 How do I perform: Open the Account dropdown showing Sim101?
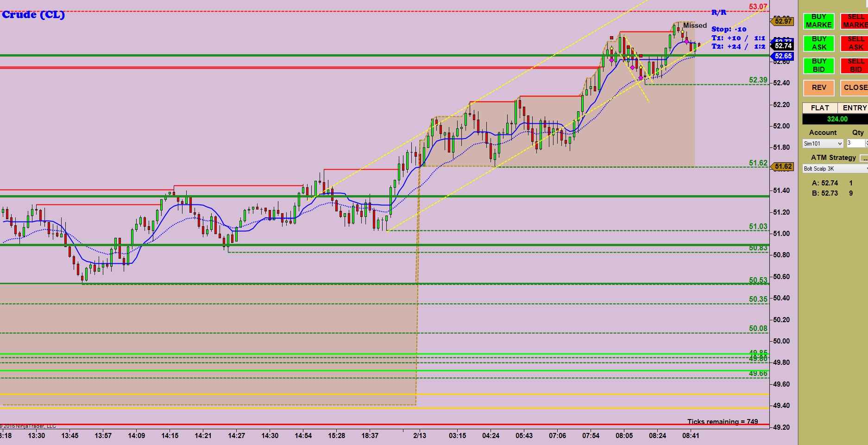tap(823, 144)
